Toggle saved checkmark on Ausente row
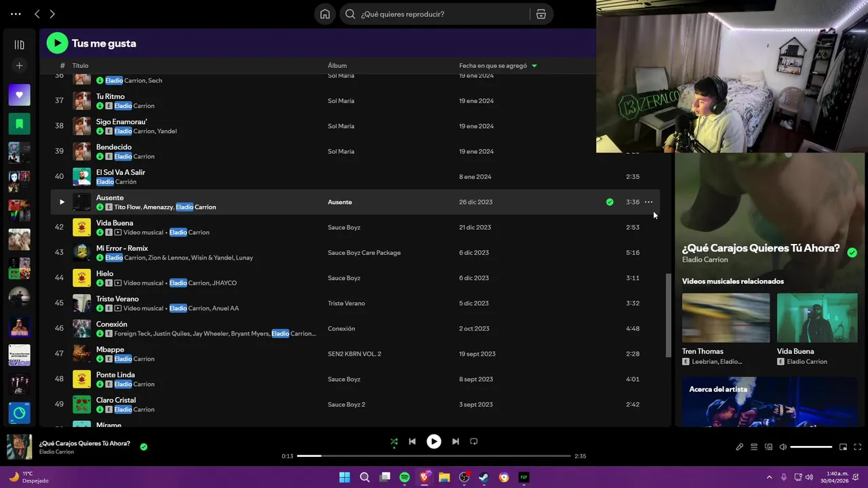 click(x=610, y=202)
